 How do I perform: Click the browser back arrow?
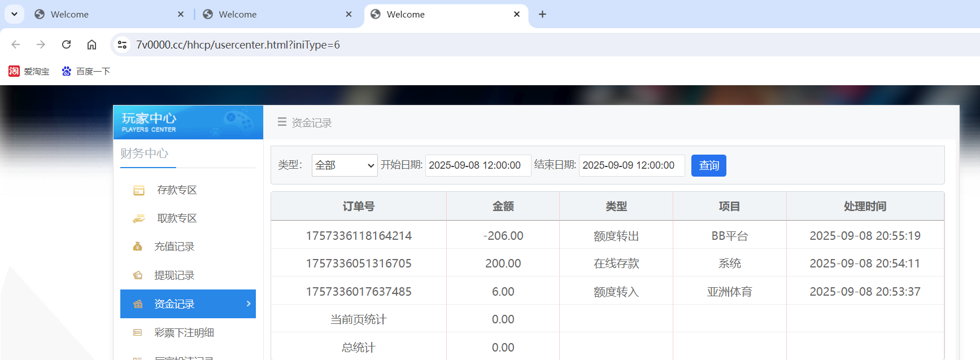[x=16, y=45]
